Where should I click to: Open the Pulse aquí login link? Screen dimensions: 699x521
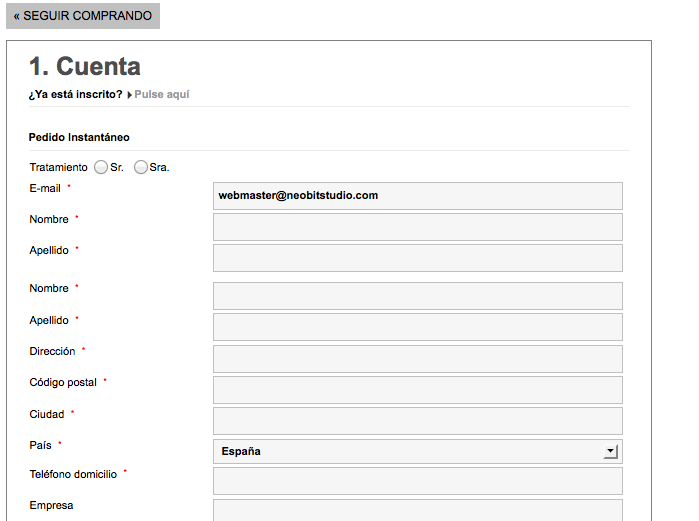[x=162, y=94]
